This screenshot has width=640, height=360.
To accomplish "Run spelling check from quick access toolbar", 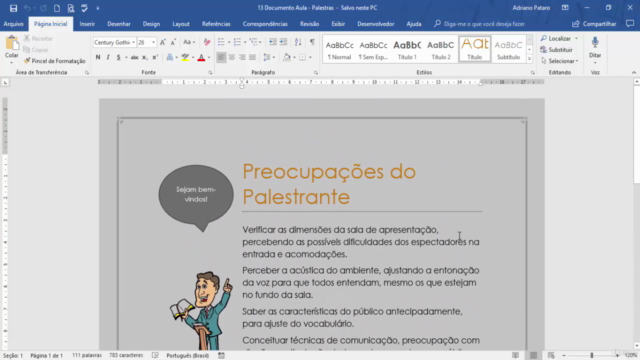I will pyautogui.click(x=84, y=8).
